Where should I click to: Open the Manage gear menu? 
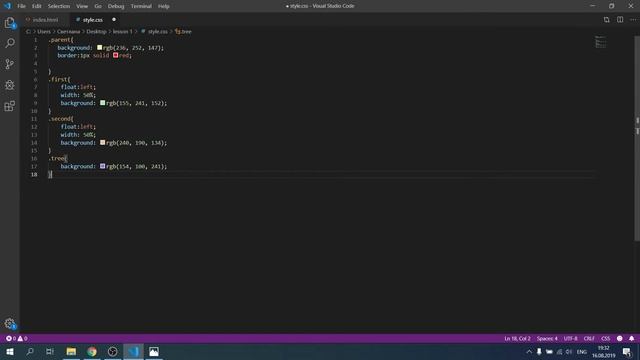tap(10, 324)
